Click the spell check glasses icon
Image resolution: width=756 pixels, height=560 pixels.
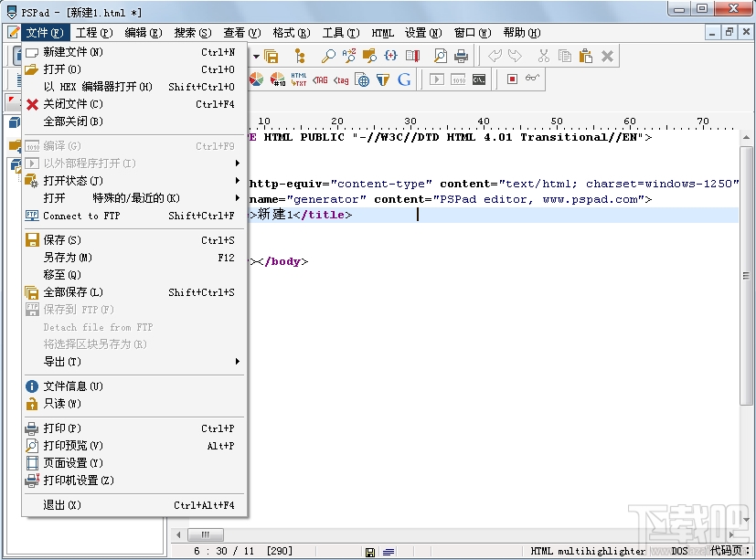tap(531, 79)
